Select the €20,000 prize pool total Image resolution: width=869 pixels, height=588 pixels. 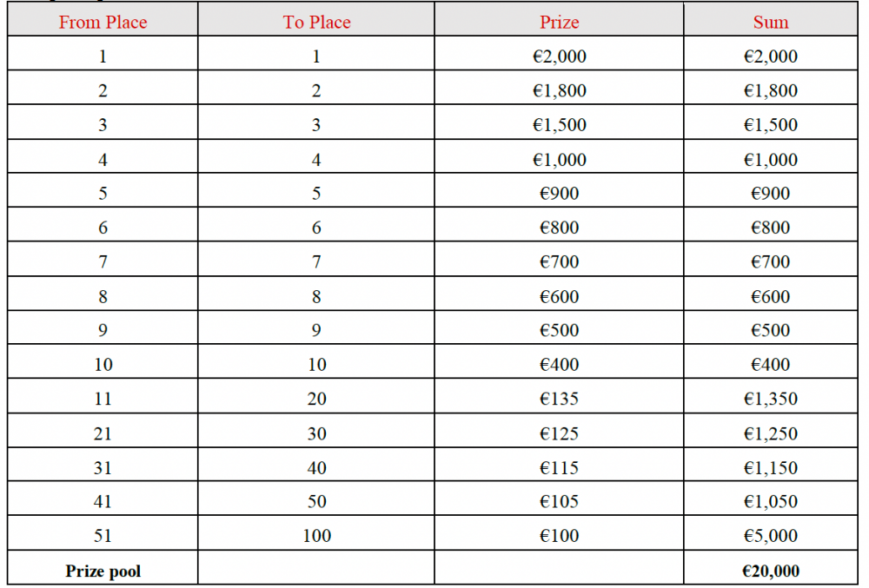coord(771,571)
